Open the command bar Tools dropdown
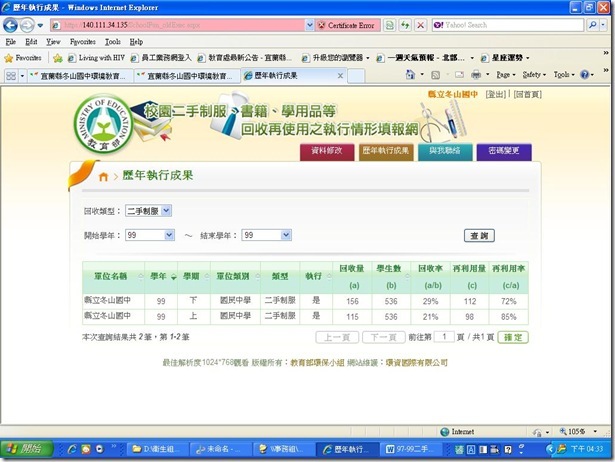This screenshot has height=462, width=615. (564, 75)
